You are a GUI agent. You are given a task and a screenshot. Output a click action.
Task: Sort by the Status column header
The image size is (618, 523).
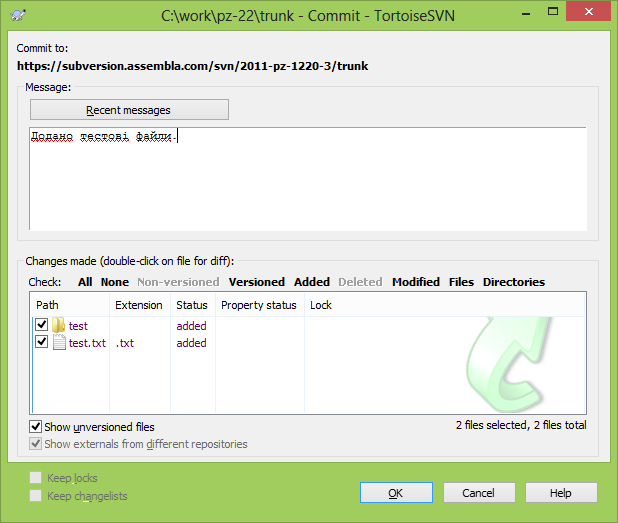[193, 305]
